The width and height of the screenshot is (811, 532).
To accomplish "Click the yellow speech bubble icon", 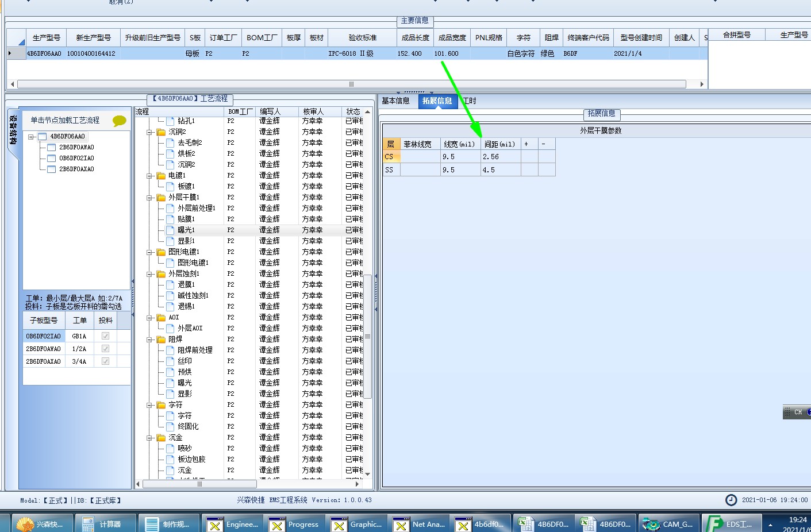I will (x=120, y=121).
